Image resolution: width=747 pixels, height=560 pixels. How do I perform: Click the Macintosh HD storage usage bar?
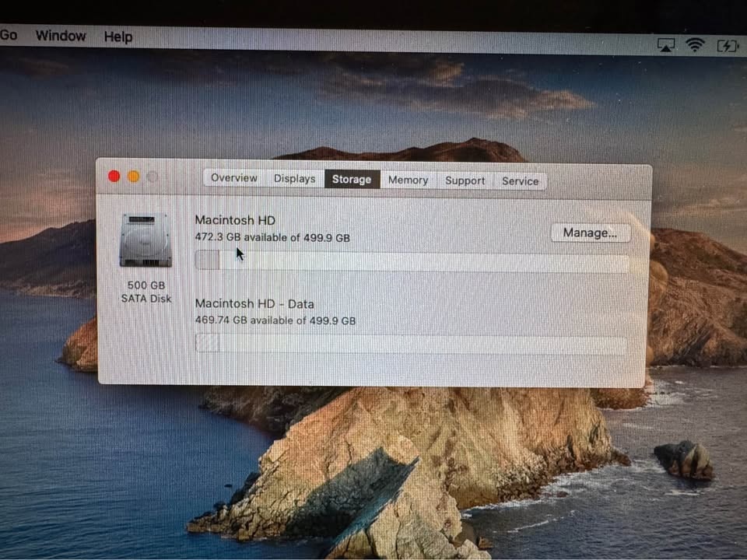412,261
